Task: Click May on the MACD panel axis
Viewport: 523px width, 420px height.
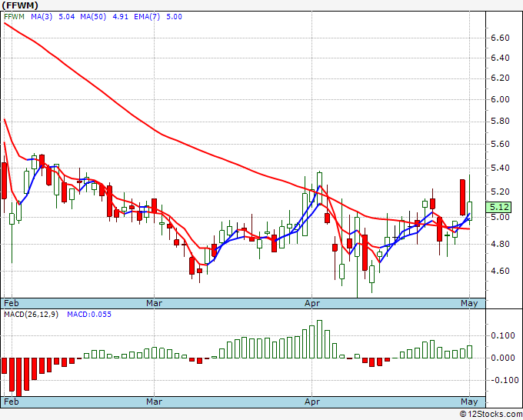Action: click(469, 402)
